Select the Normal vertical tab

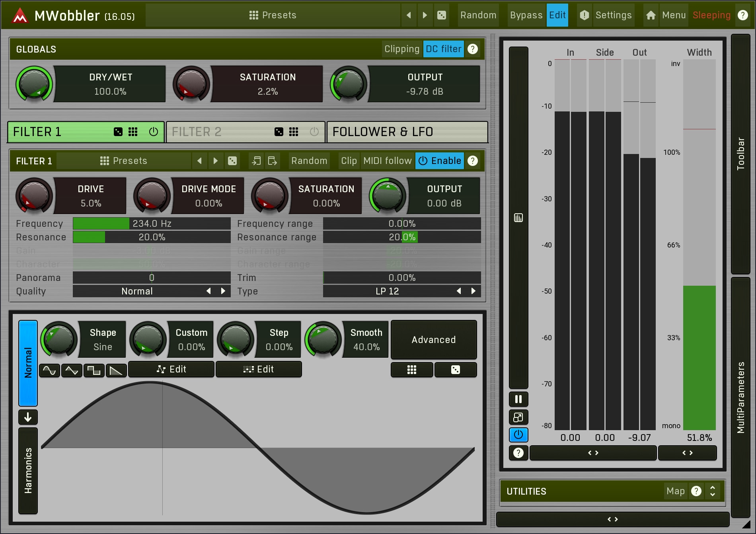coord(28,363)
